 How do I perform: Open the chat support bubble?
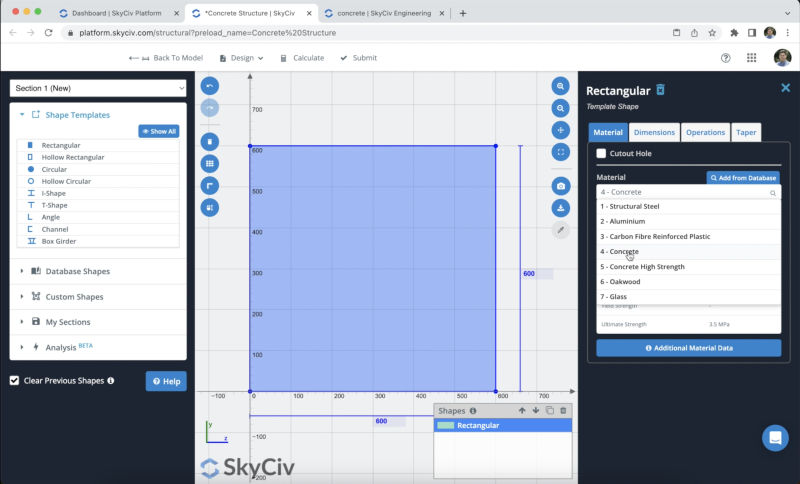pos(775,438)
